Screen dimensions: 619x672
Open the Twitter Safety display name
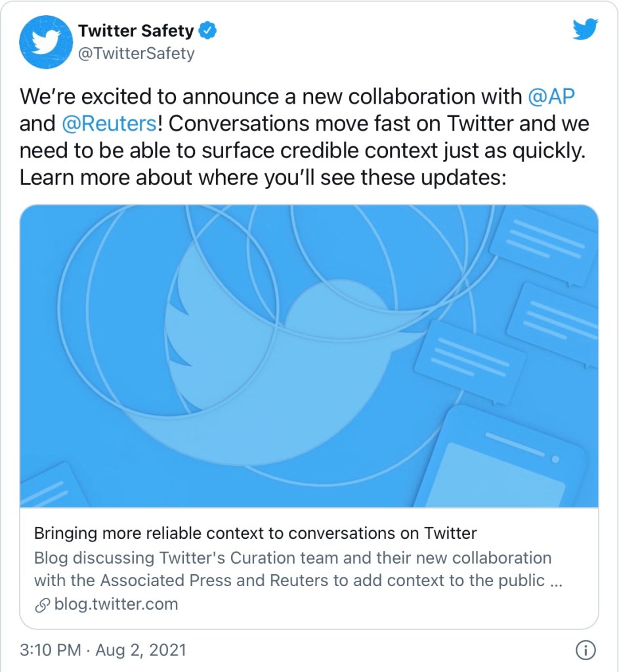point(136,31)
